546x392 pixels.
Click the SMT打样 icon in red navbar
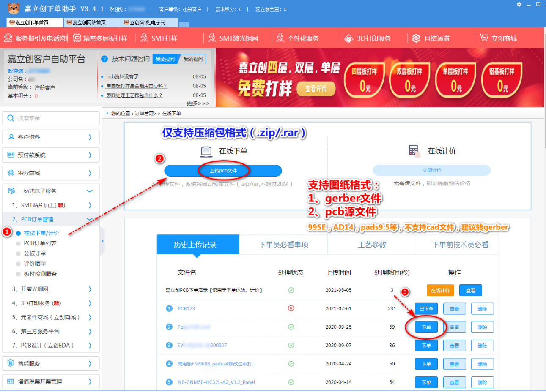pos(144,38)
